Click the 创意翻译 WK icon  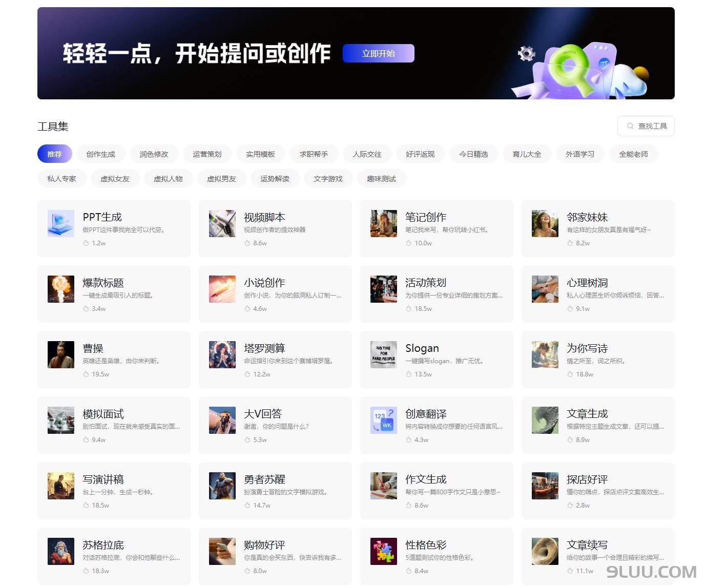tap(384, 420)
